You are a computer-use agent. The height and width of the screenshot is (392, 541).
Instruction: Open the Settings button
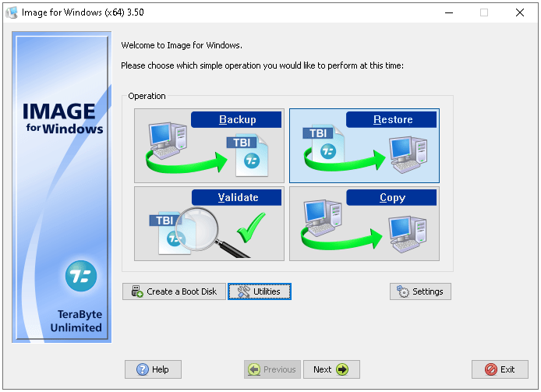(x=420, y=291)
